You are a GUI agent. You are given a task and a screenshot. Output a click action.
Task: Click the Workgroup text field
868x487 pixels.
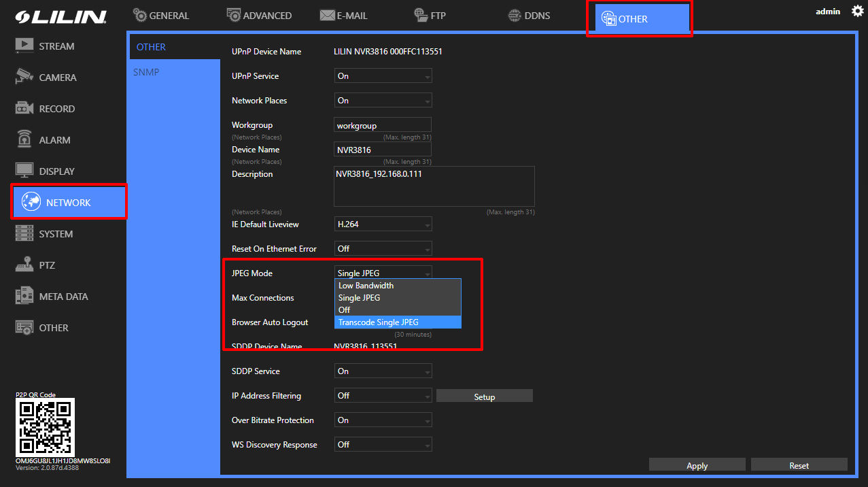point(383,125)
